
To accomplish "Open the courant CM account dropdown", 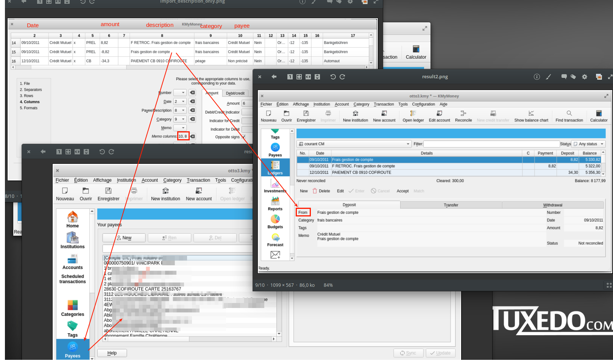I will (x=354, y=144).
